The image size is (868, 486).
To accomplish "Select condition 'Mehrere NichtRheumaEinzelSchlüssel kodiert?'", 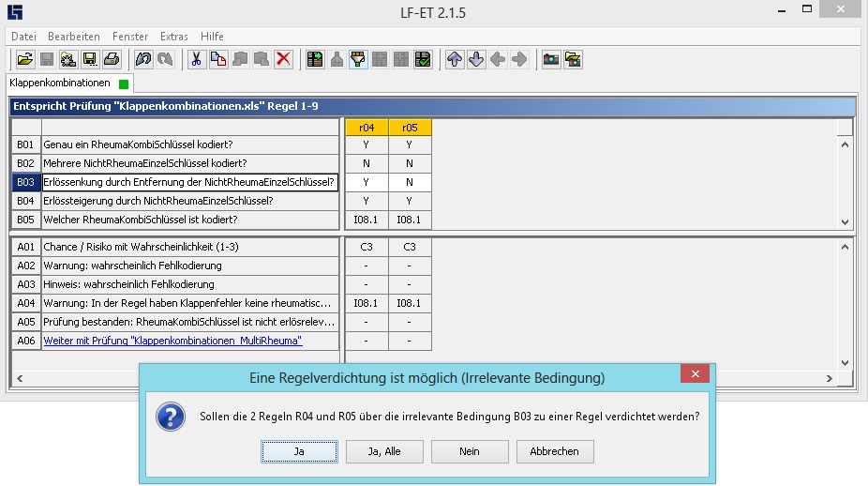I will 190,163.
